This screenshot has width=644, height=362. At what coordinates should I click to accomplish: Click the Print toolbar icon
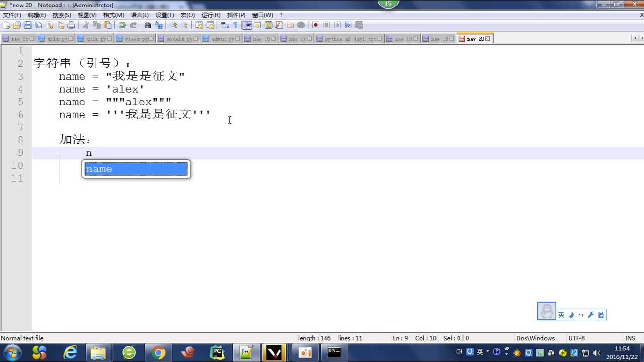point(71,25)
